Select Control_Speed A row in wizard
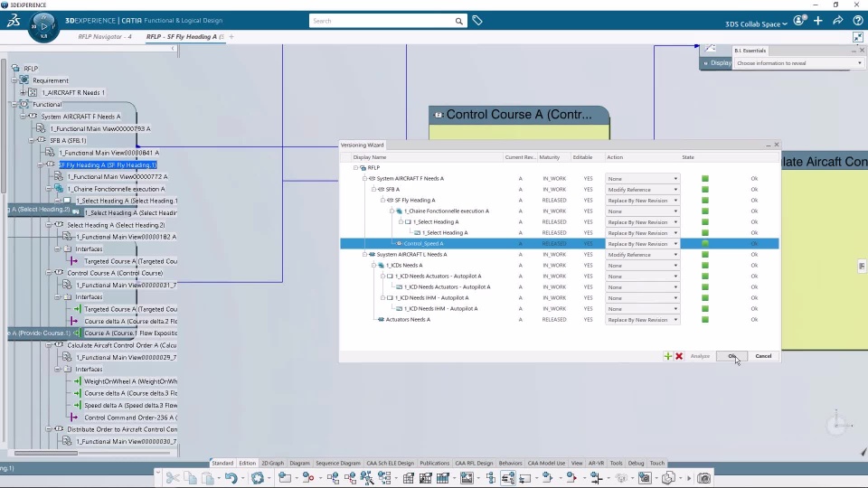 tap(559, 243)
